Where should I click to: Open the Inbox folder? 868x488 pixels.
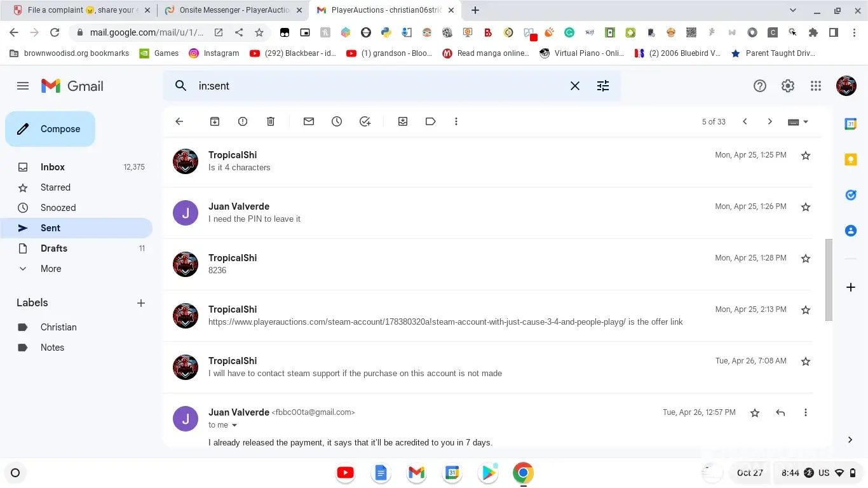76,167
